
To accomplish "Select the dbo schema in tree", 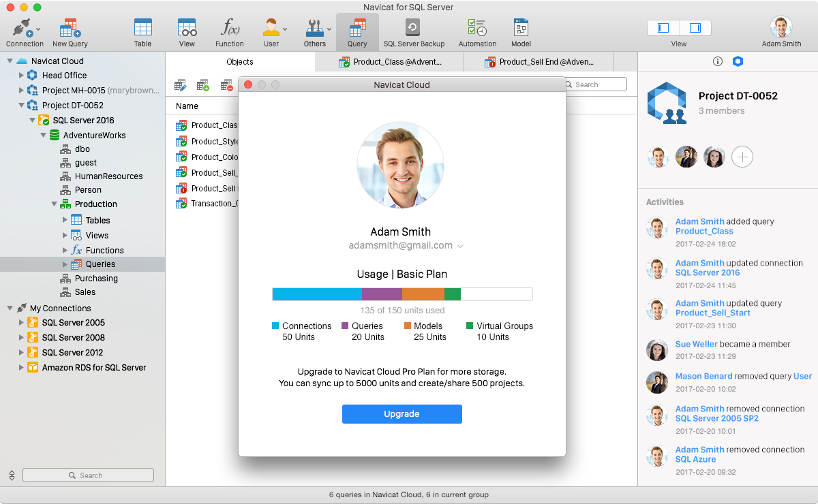I will (82, 148).
